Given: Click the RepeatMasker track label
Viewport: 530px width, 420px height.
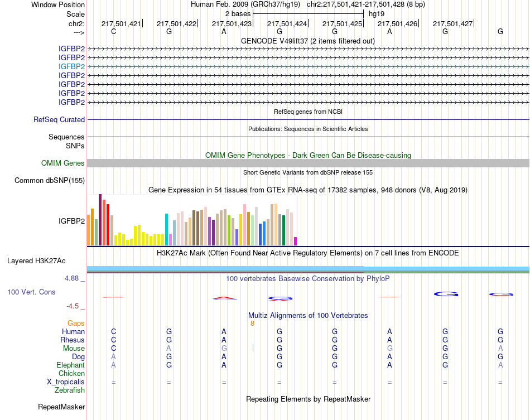Looking at the screenshot, I should click(61, 407).
